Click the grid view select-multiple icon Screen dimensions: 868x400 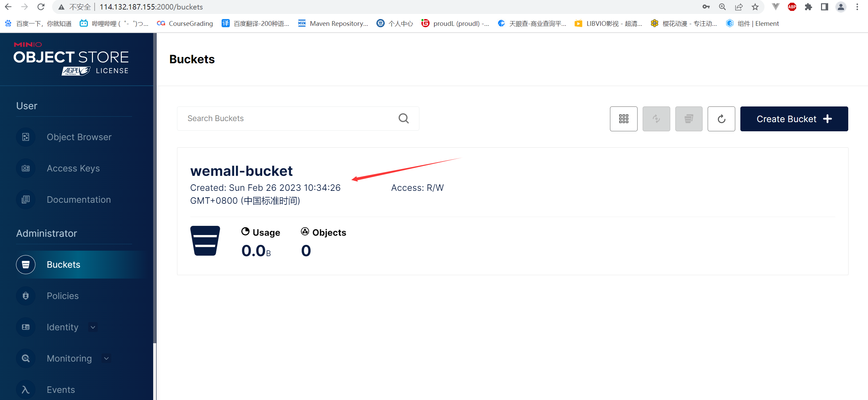[623, 119]
